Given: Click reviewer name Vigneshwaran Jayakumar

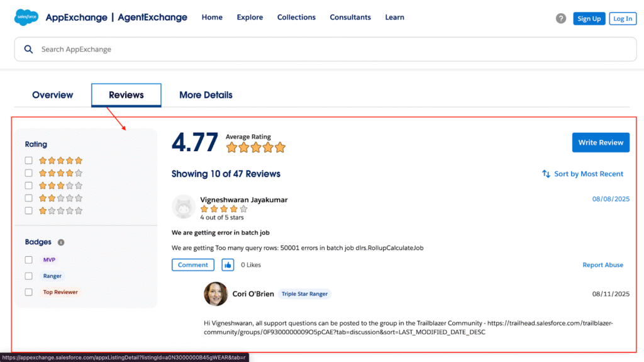Looking at the screenshot, I should tap(244, 200).
